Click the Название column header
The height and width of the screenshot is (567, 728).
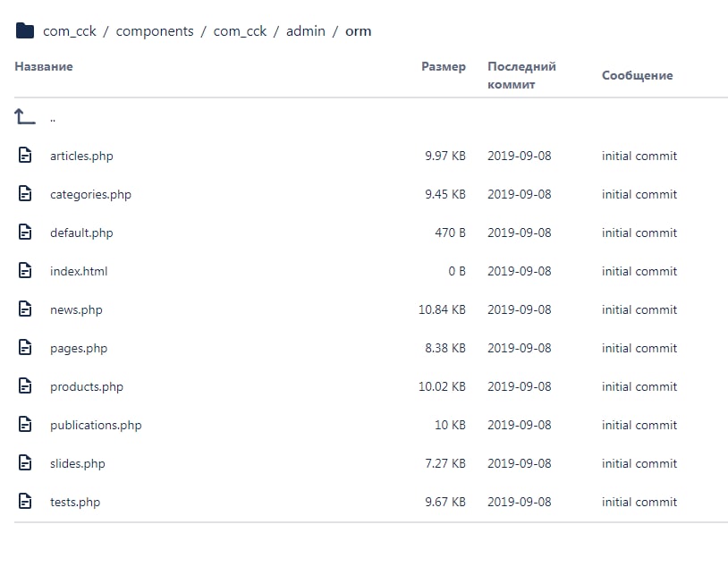coord(44,66)
